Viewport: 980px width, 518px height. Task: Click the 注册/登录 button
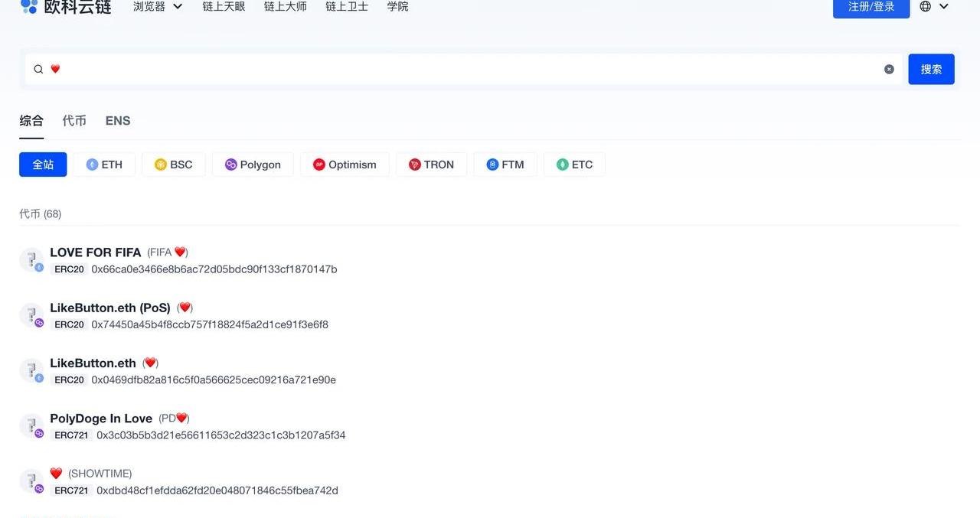871,7
